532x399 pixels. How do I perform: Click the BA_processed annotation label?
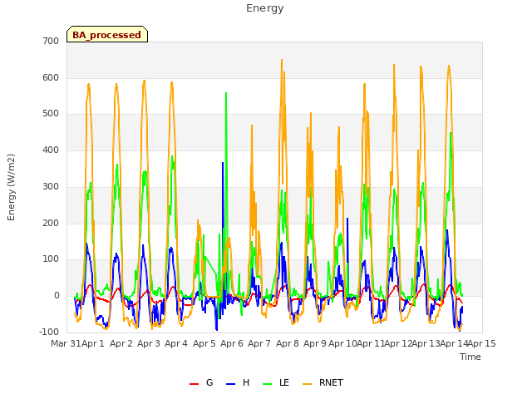pyautogui.click(x=107, y=35)
